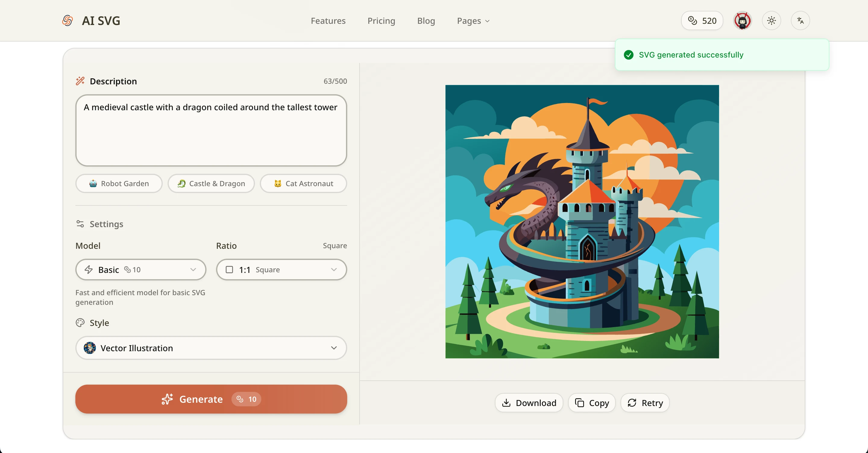Retry the SVG generation
This screenshot has width=868, height=453.
point(645,403)
